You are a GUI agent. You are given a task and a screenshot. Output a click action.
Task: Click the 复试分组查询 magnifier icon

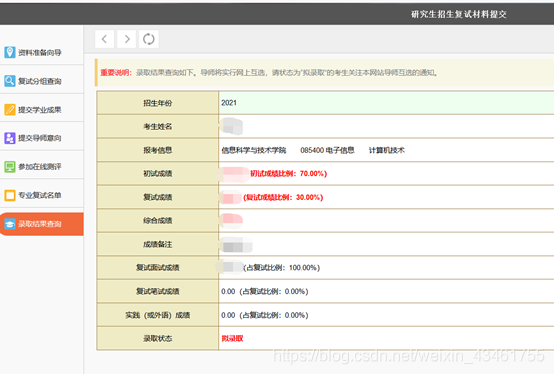[10, 81]
